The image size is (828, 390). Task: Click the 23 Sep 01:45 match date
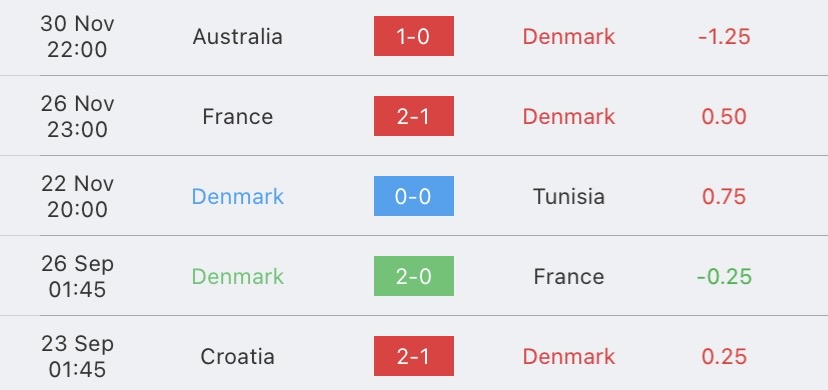click(x=77, y=357)
